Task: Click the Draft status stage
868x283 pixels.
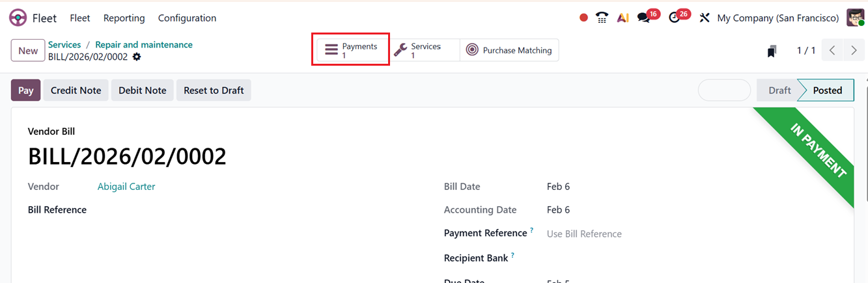Action: pos(779,90)
